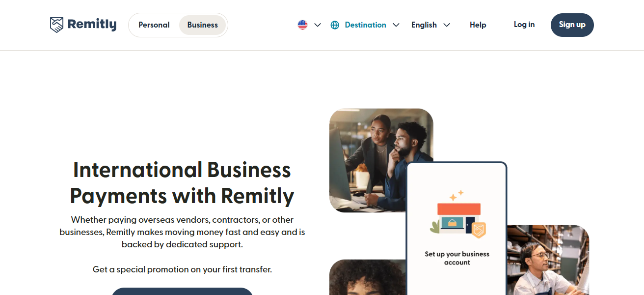Expand the country flag dropdown chevron

317,25
